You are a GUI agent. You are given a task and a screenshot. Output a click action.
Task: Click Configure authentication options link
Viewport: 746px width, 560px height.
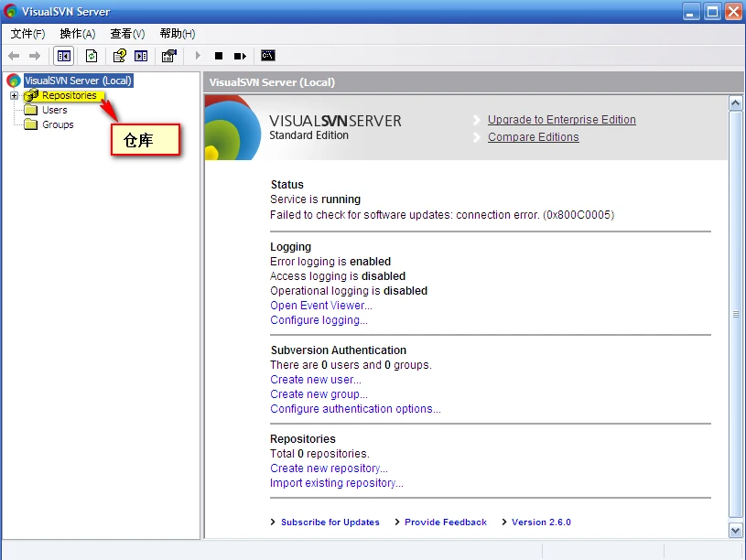tap(355, 409)
